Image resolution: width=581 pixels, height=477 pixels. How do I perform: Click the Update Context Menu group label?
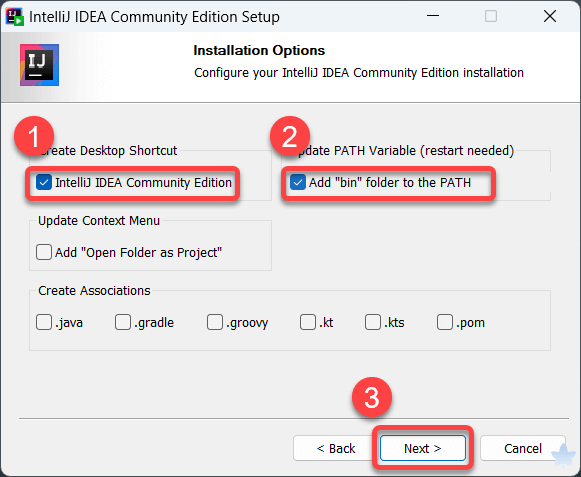click(99, 221)
